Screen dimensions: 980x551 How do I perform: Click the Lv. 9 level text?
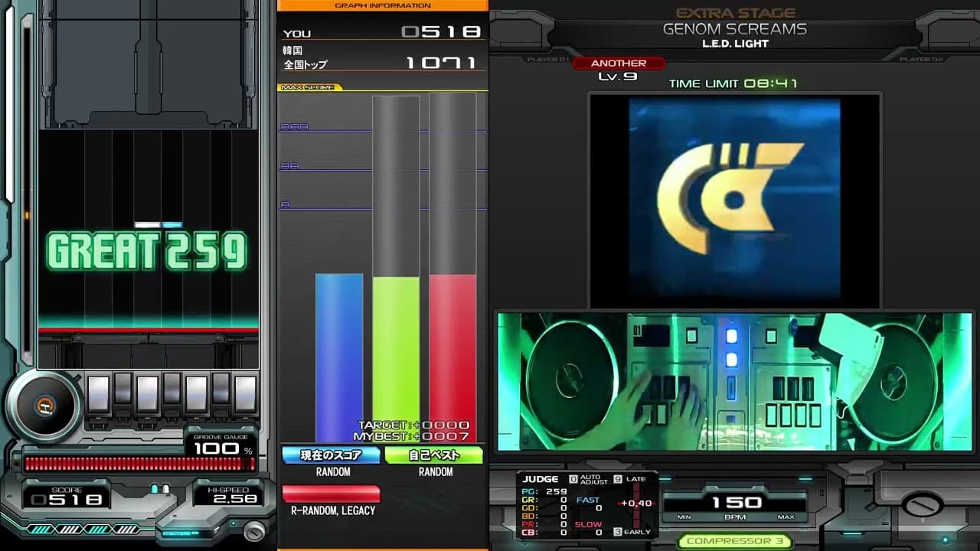tap(618, 77)
